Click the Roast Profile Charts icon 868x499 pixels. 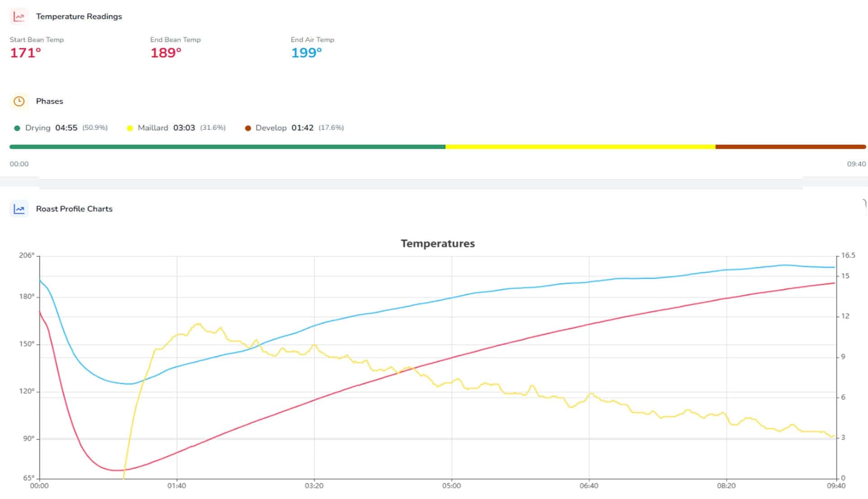[19, 209]
